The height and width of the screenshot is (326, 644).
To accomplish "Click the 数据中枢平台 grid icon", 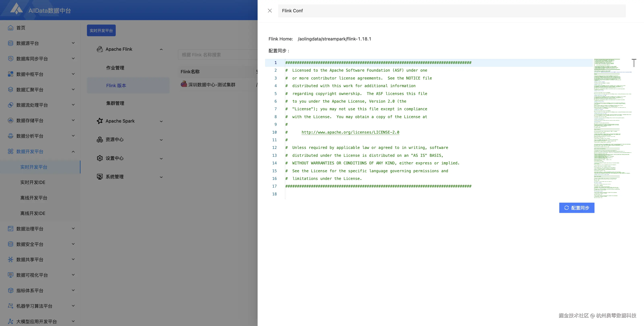I will tap(10, 74).
